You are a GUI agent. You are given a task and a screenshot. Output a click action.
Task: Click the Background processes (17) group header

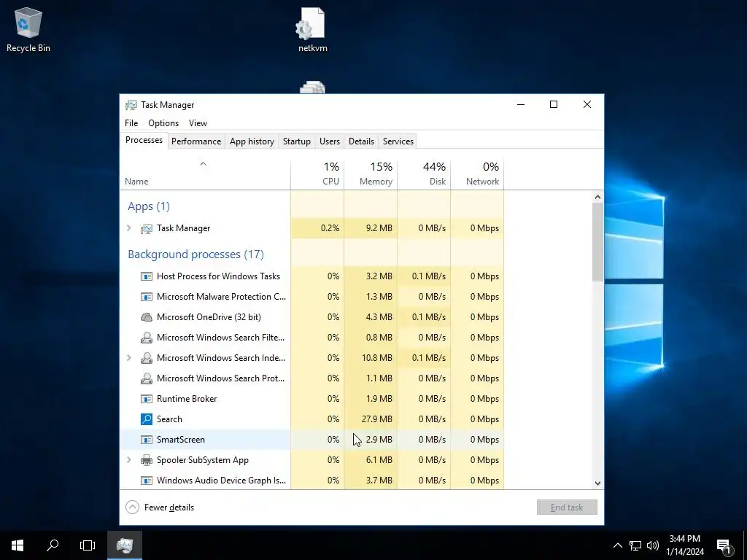tap(196, 254)
